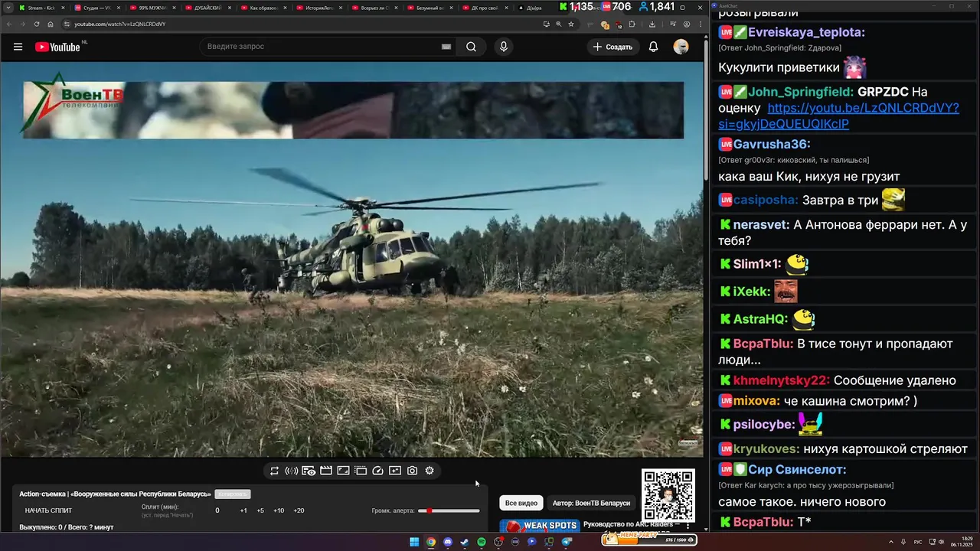
Task: Click the clapperboard icon in the video toolbar
Action: point(326,471)
